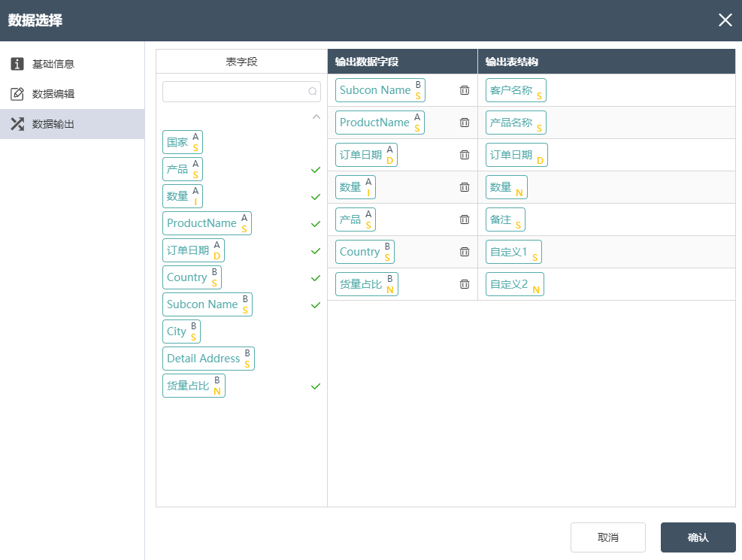The width and height of the screenshot is (742, 560).
Task: Click 订单日期 tag in output data fields
Action: [x=366, y=155]
